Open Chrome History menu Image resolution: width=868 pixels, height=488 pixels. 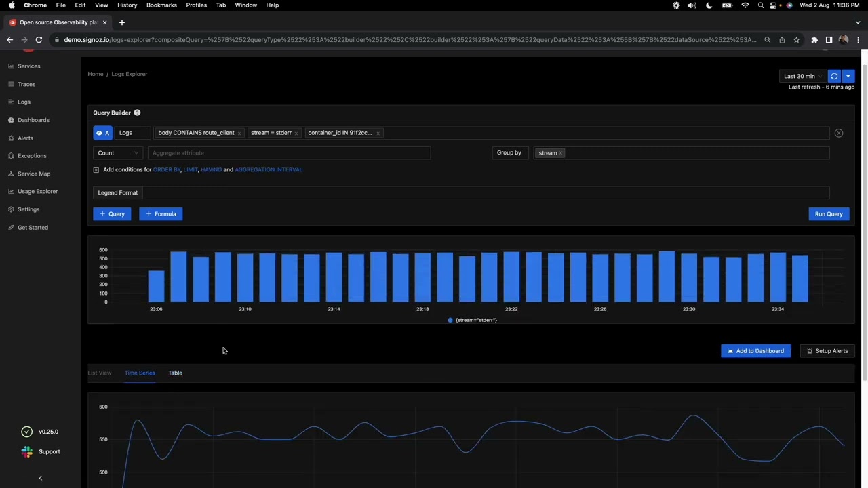(127, 5)
